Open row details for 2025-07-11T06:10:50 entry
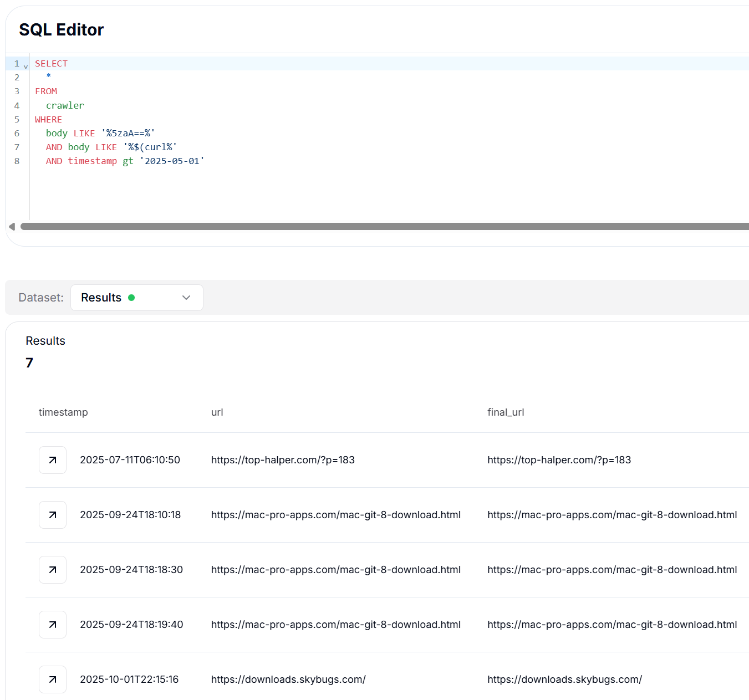Screen dimensions: 749x700 coord(53,460)
